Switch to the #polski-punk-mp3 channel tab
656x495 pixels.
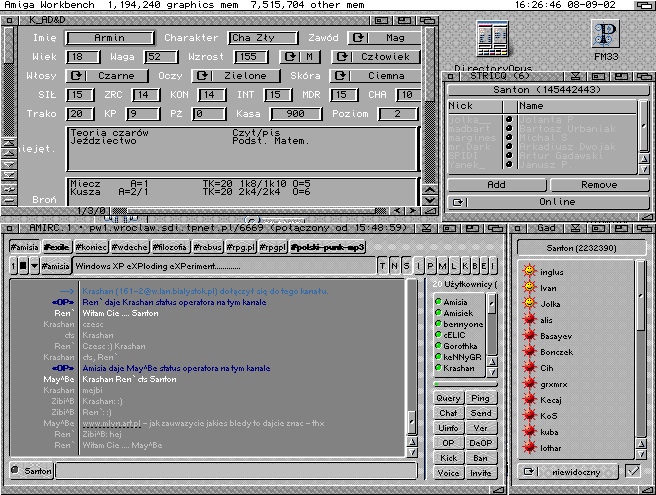(x=327, y=247)
